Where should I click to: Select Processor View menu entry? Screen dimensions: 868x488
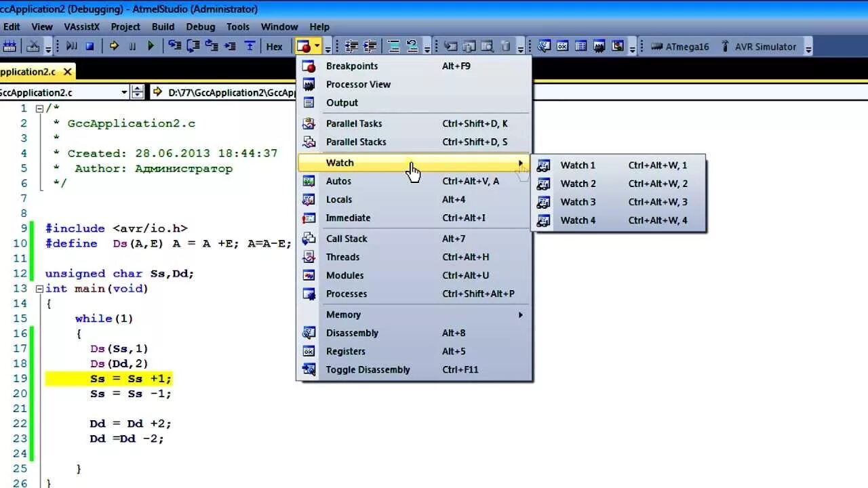tap(414, 84)
